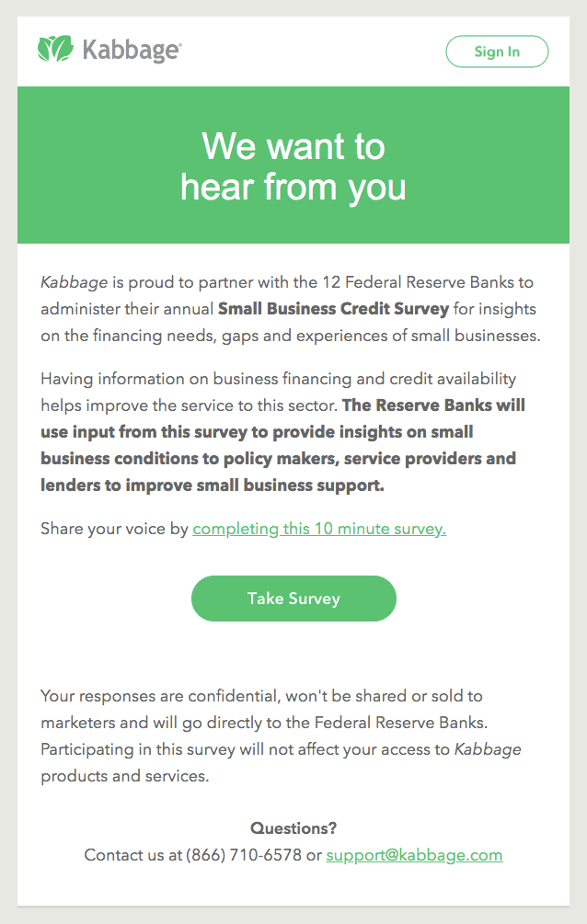Click the bold Small Business Credit Survey text
The width and height of the screenshot is (587, 924).
(x=333, y=309)
